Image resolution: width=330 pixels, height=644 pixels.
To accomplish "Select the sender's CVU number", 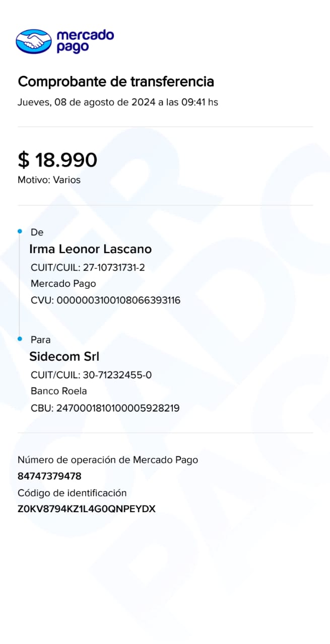I will [105, 300].
